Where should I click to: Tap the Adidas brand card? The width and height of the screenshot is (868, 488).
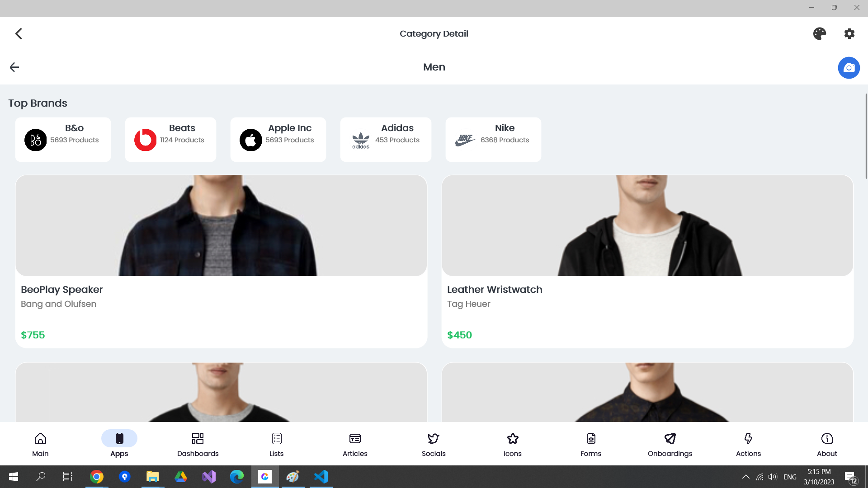tap(385, 140)
